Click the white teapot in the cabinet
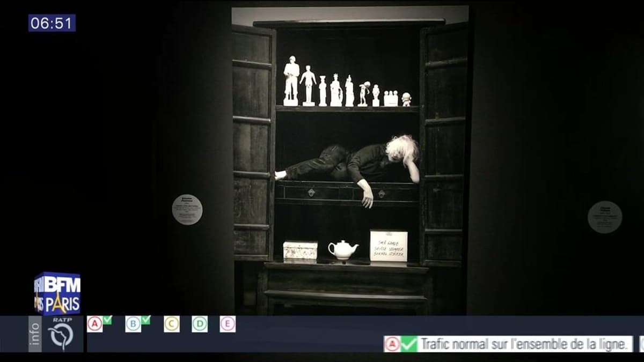Viewport: 644px width, 362px height. 343,250
